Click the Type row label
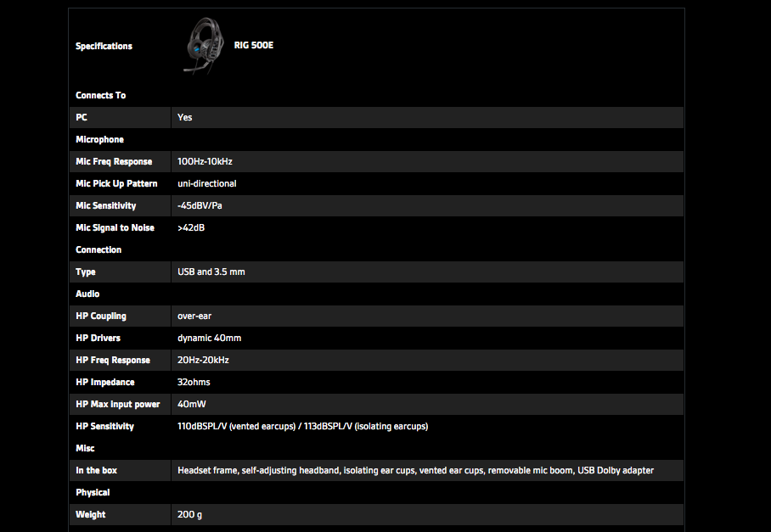This screenshot has height=532, width=771. click(x=86, y=272)
